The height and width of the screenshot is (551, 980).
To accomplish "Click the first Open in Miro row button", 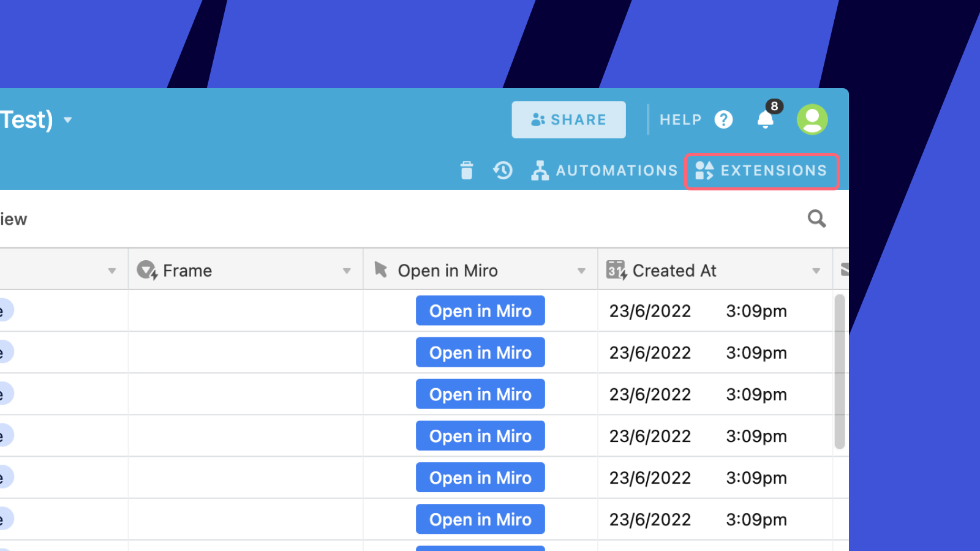I will click(x=480, y=310).
